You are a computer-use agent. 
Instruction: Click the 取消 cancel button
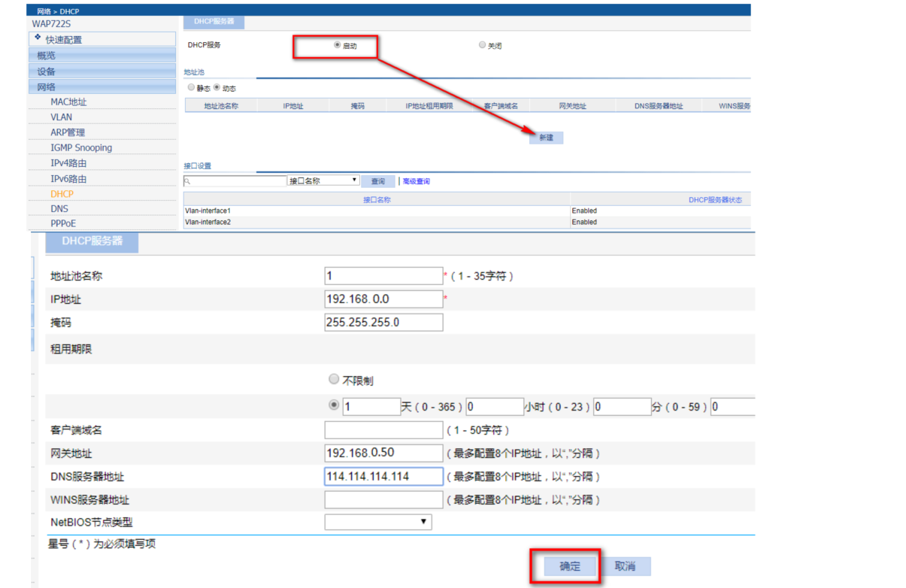625,566
